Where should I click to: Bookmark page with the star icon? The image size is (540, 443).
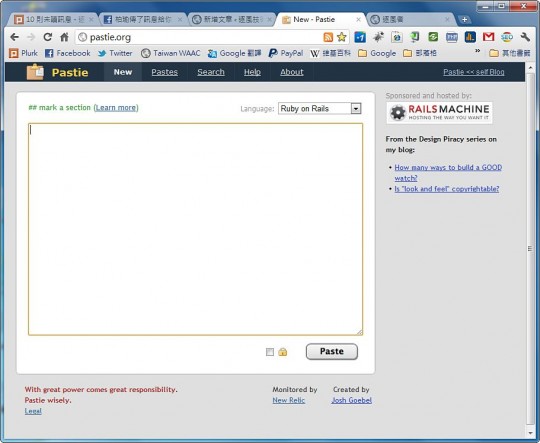coord(341,37)
